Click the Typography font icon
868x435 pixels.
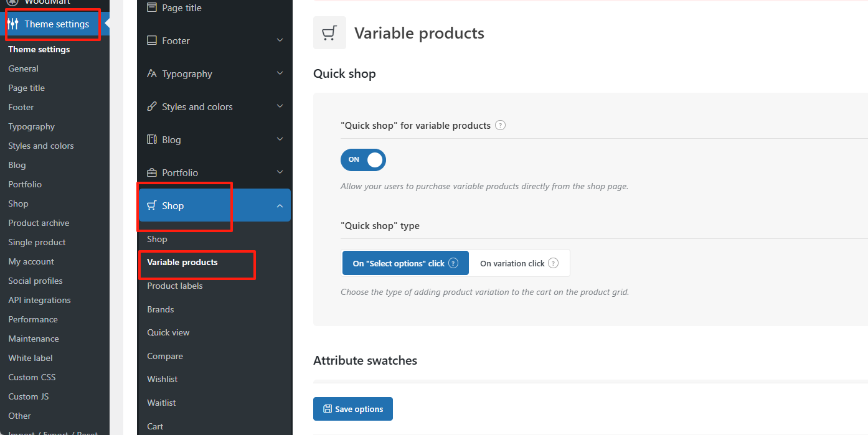click(x=152, y=73)
